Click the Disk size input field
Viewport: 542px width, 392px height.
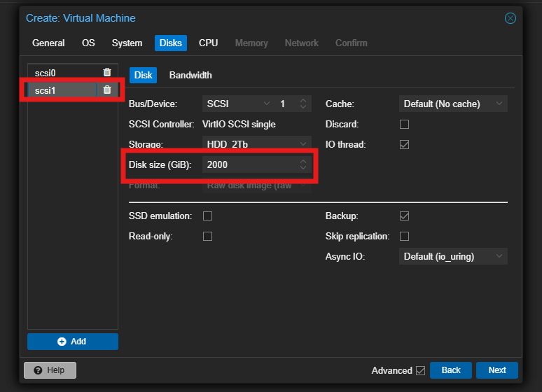tap(251, 164)
